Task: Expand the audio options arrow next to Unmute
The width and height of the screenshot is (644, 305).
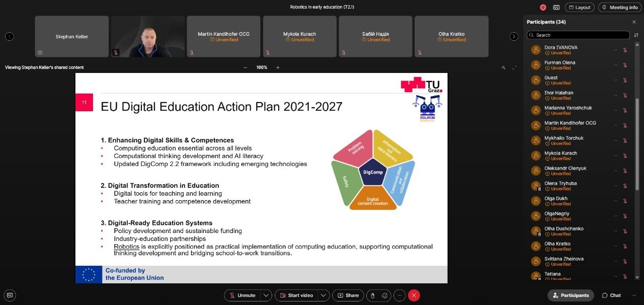Action: 266,295
